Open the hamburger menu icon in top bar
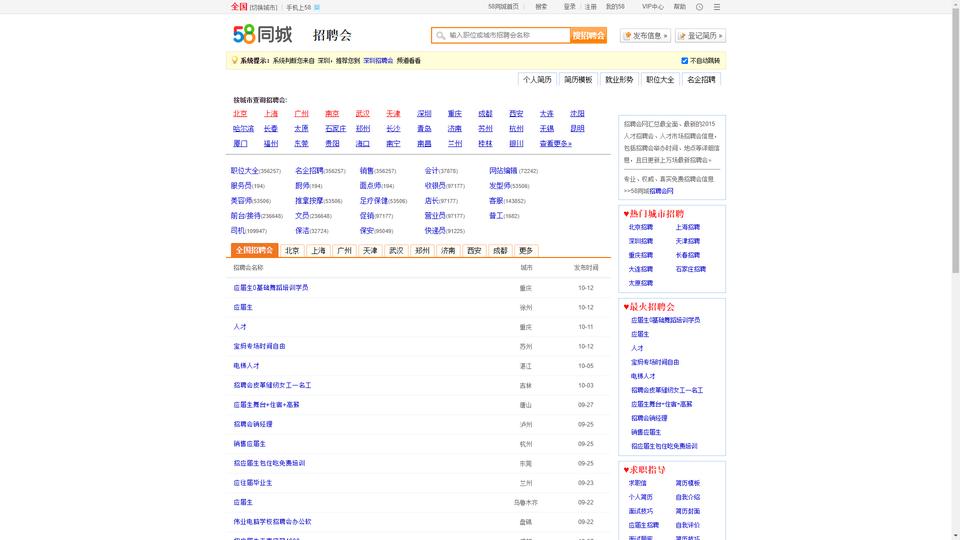Viewport: 960px width, 540px height. coord(717,7)
